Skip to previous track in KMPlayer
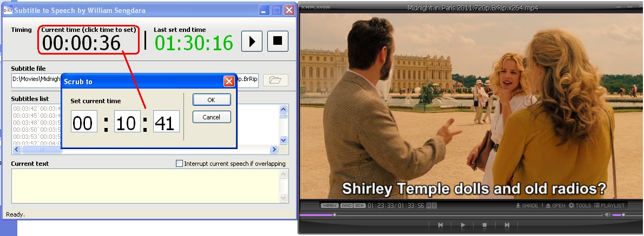This screenshot has width=644, height=236. [441, 225]
